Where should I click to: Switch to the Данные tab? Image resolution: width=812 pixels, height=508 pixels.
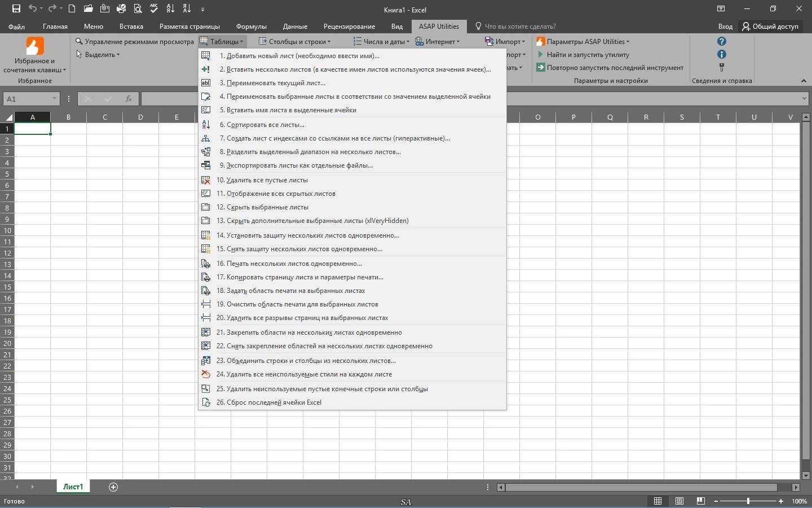tap(295, 27)
